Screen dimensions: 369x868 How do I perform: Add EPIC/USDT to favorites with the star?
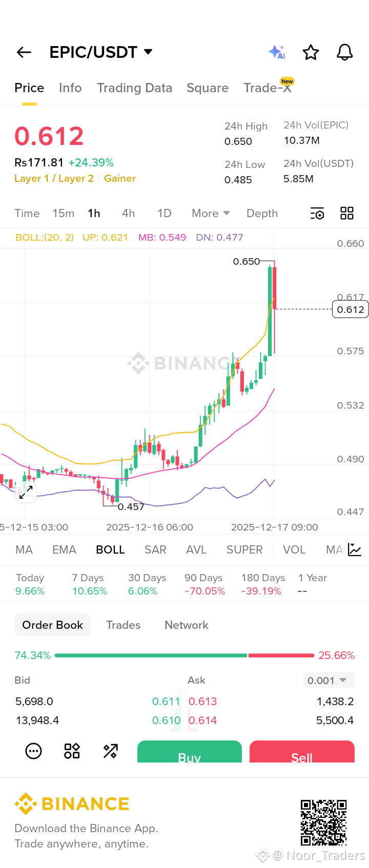(311, 52)
